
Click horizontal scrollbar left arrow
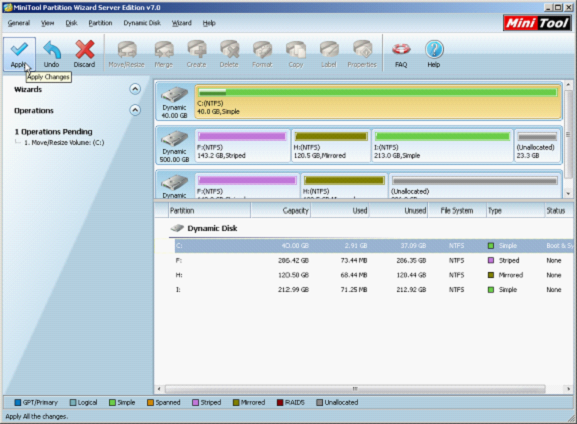click(159, 389)
